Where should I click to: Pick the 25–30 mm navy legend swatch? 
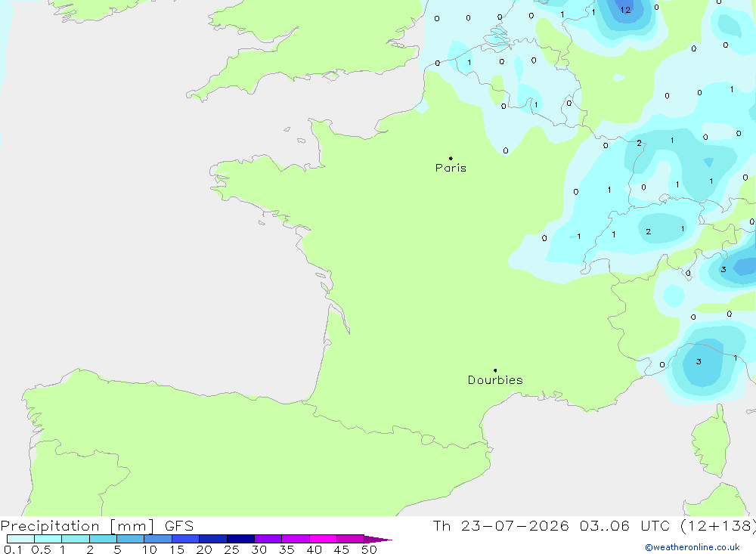[x=240, y=539]
